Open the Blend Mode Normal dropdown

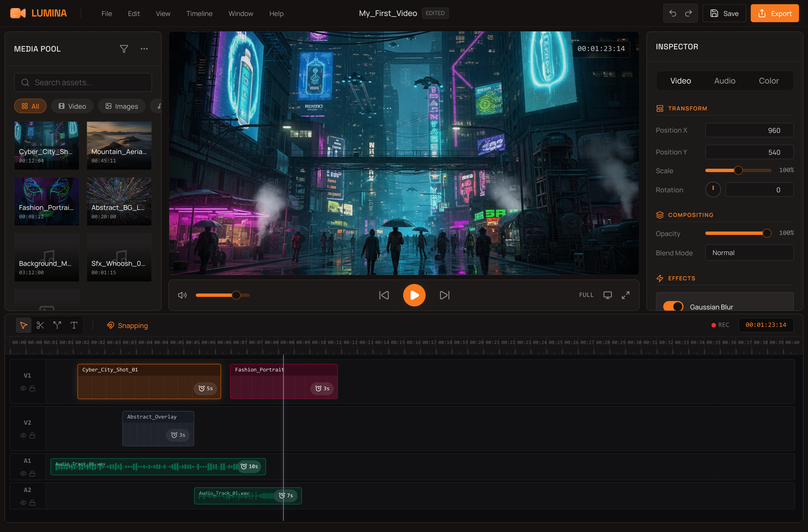point(749,253)
